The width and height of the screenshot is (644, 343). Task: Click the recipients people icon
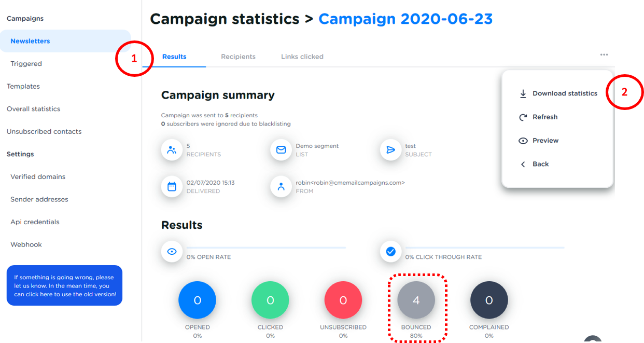point(172,150)
